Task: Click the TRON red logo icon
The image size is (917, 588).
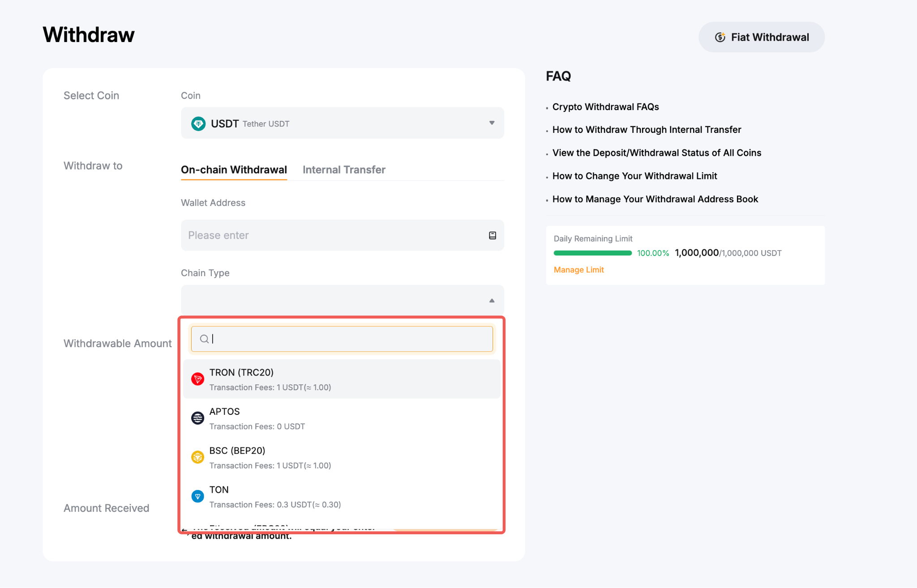Action: 197,379
